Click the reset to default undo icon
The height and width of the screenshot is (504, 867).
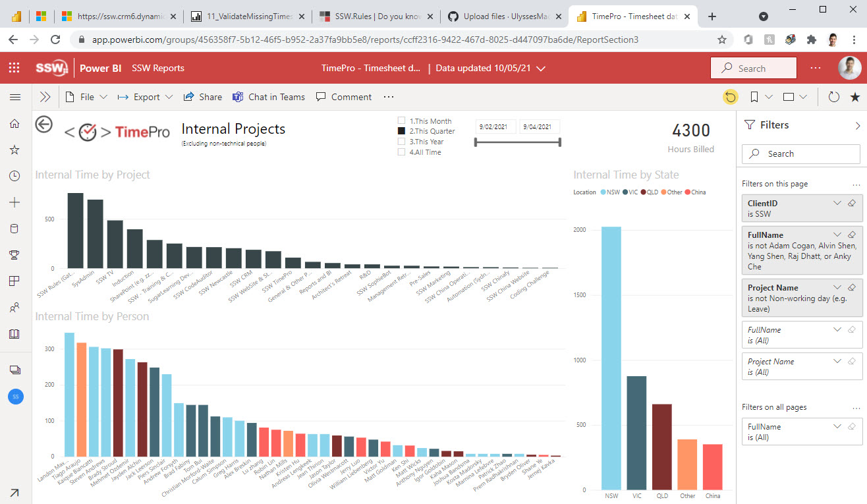[730, 97]
